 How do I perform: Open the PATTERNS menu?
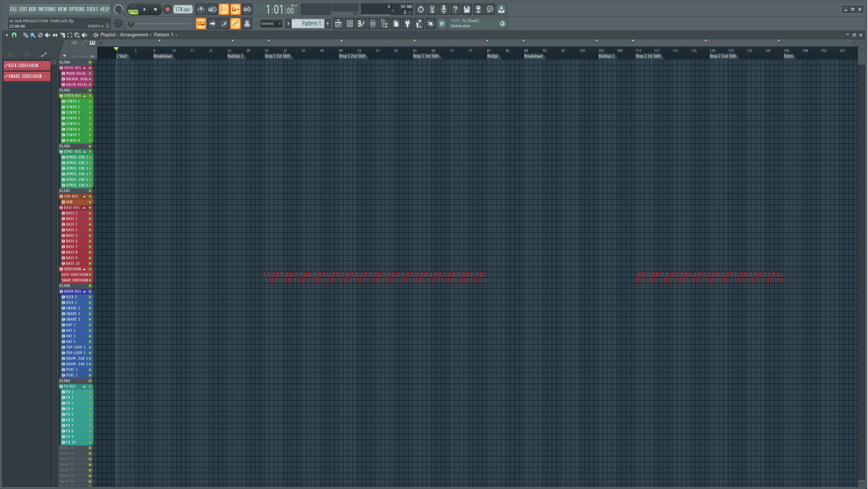(47, 9)
